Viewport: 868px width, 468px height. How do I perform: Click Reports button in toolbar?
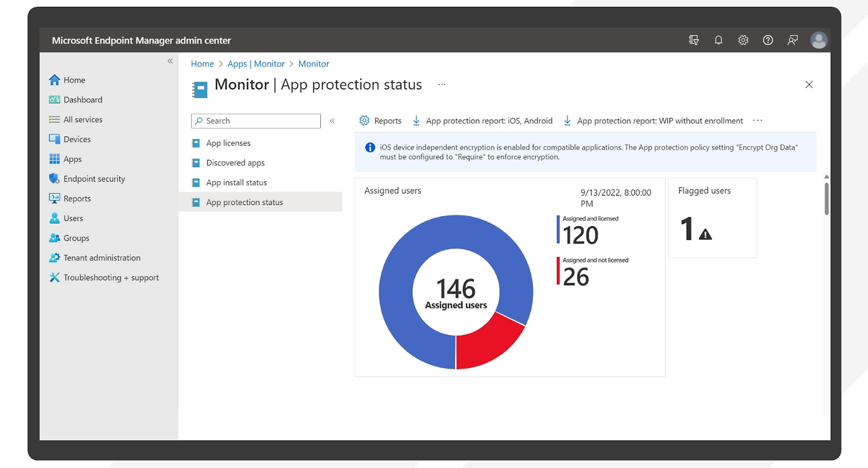380,121
